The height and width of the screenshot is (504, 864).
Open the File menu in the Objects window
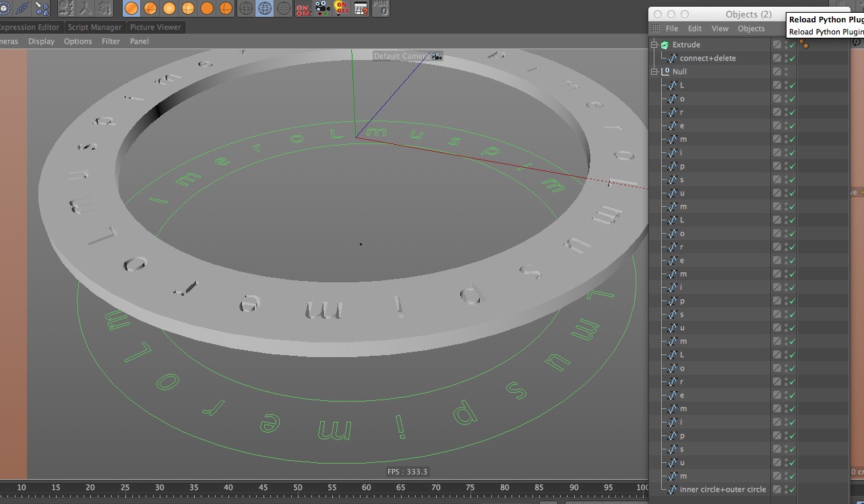[672, 28]
